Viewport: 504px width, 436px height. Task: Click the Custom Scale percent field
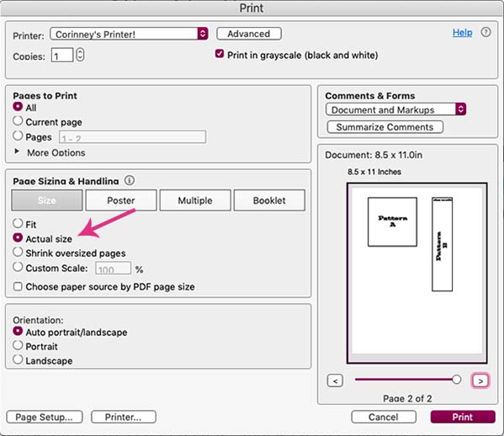click(x=113, y=269)
